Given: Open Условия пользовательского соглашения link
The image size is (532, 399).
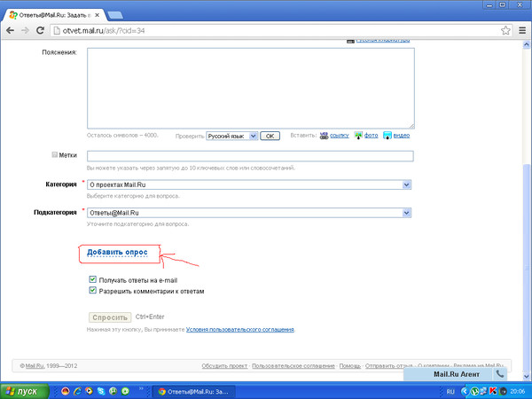Looking at the screenshot, I should (240, 330).
